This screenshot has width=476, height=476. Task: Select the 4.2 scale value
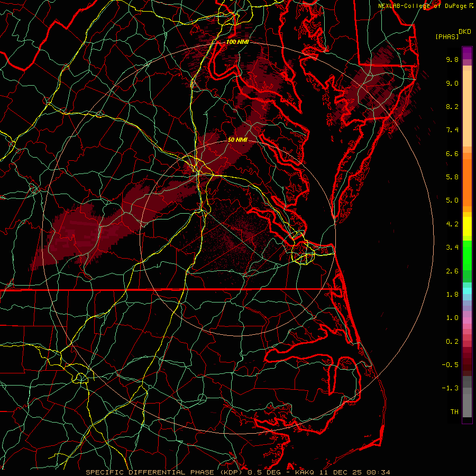pos(452,224)
